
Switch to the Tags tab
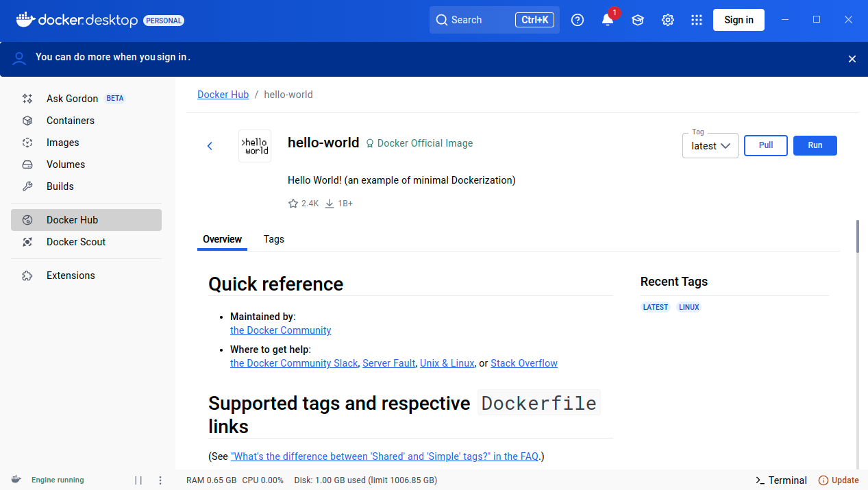pyautogui.click(x=273, y=239)
